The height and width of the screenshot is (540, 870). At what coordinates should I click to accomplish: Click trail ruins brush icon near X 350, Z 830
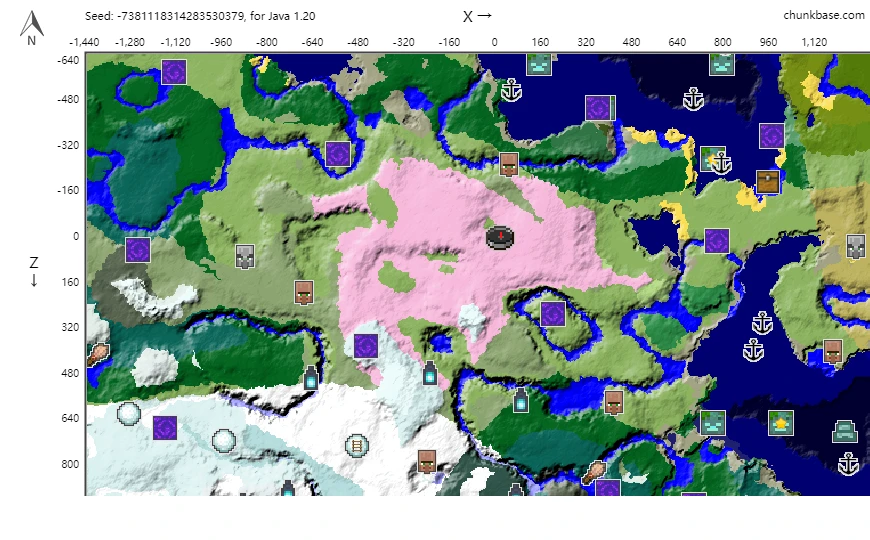[594, 472]
